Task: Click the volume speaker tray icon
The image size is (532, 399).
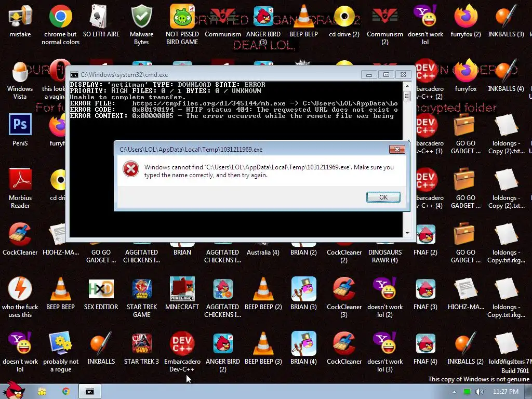Action: pyautogui.click(x=479, y=392)
